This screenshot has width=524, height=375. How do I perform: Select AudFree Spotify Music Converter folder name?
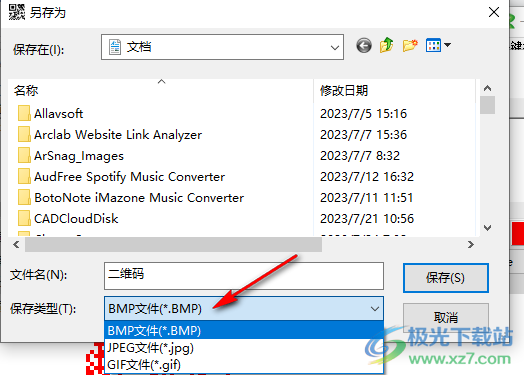tap(129, 177)
